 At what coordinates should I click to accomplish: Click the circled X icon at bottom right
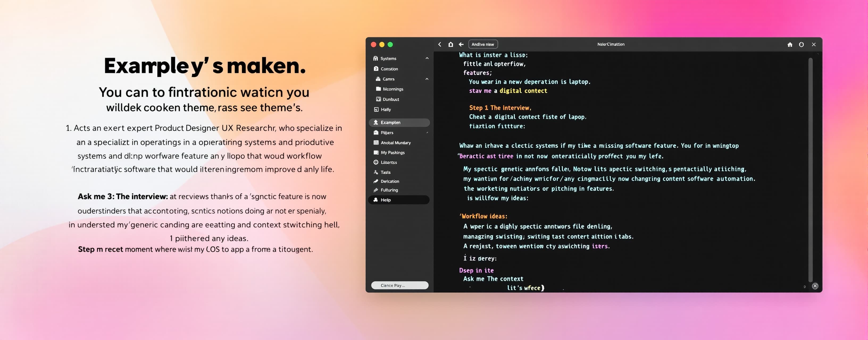pos(815,286)
